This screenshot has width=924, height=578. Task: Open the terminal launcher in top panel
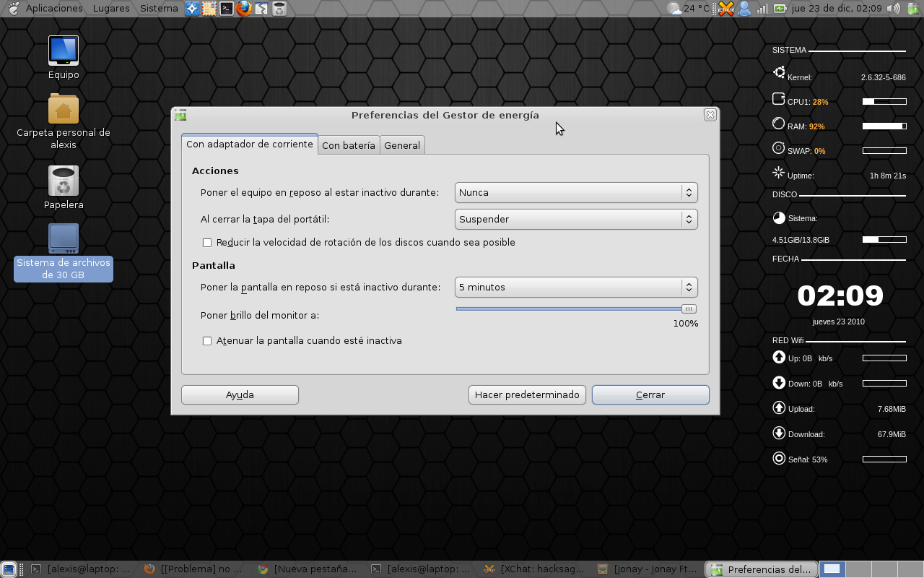(x=227, y=9)
